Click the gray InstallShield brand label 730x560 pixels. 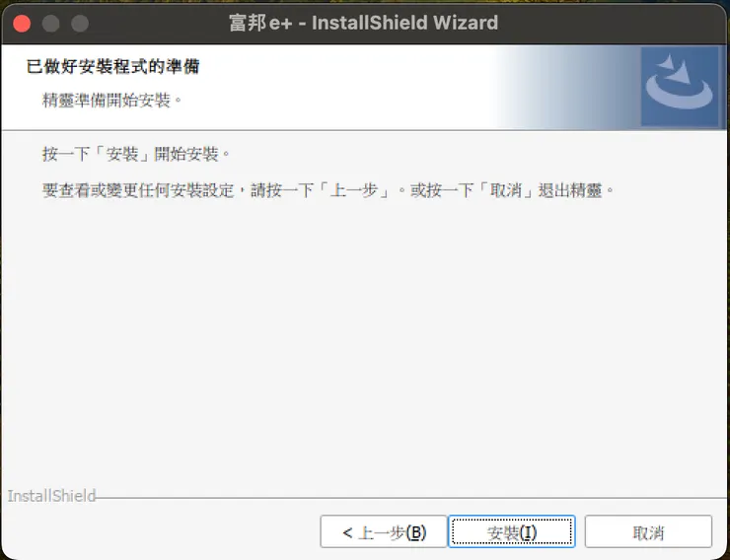(x=51, y=496)
